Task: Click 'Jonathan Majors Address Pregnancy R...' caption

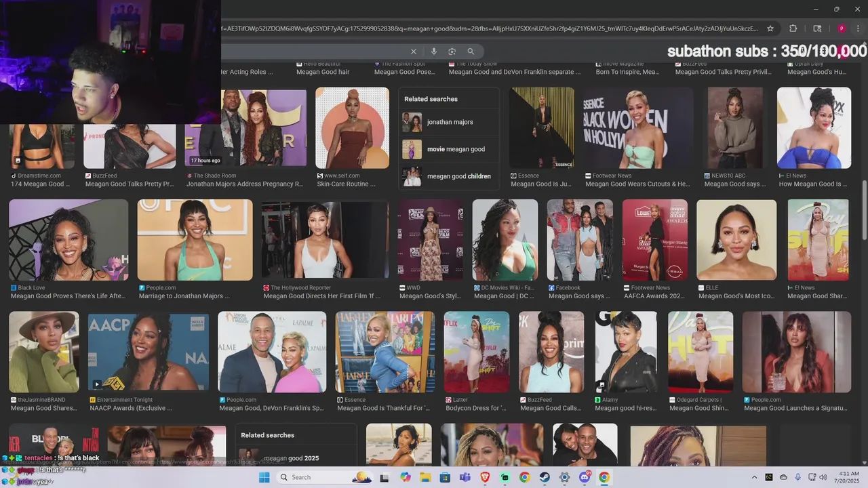Action: [245, 184]
